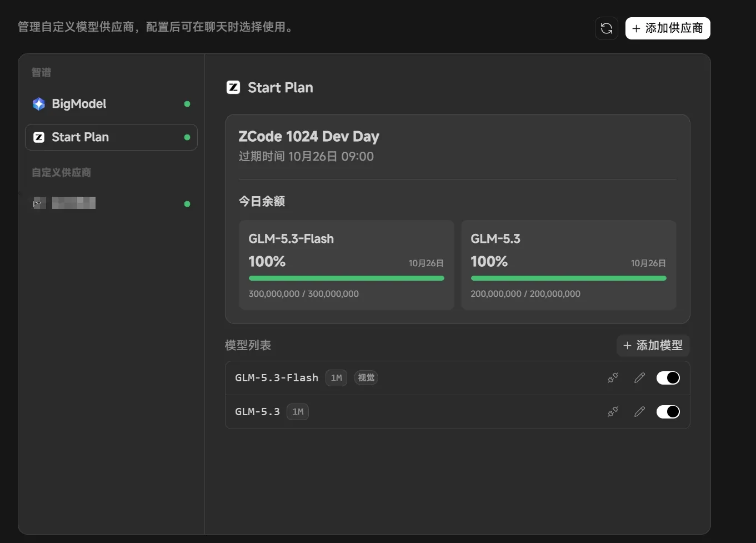Image resolution: width=756 pixels, height=543 pixels.
Task: Click the green status dot on Start Plan row
Action: [x=187, y=137]
